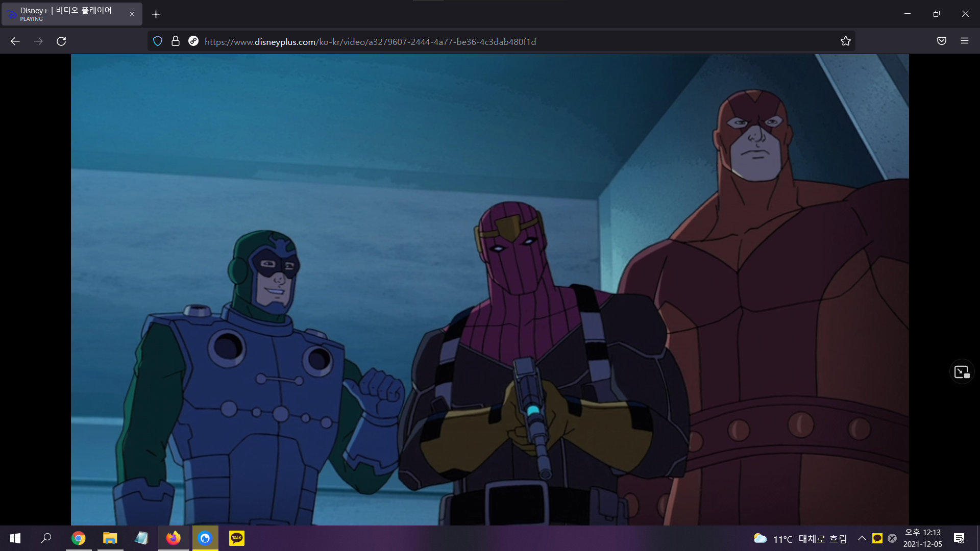Show hidden system tray icons

tap(862, 538)
